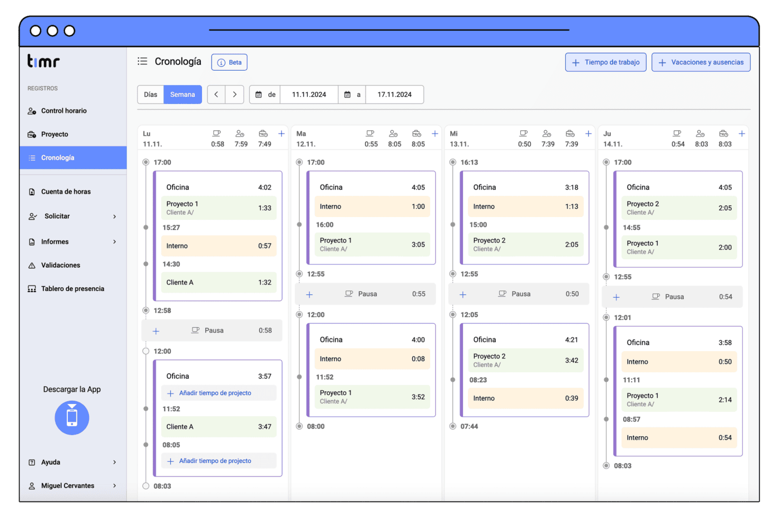Open the start date calendar icon
The height and width of the screenshot is (532, 779).
259,95
